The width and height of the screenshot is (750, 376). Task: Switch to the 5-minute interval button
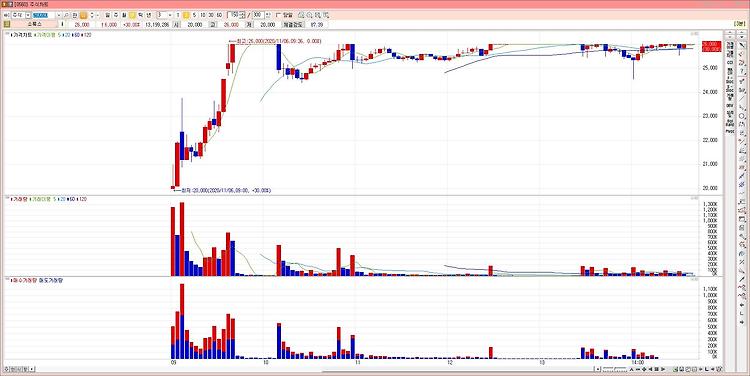[194, 15]
